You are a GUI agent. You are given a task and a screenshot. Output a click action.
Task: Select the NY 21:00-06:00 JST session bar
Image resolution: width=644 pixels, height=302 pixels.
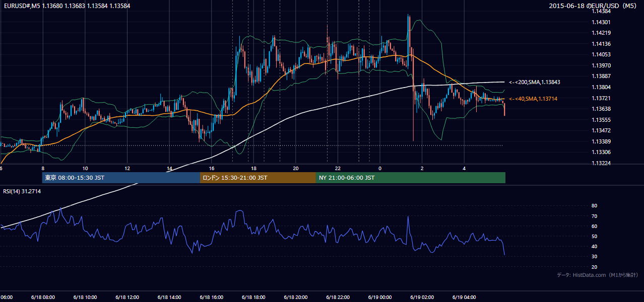(410, 178)
